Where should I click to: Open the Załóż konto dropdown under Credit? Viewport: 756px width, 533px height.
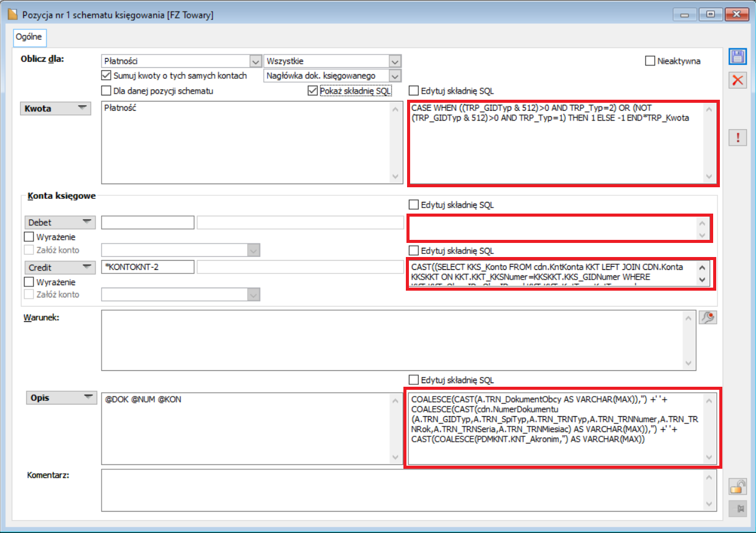[254, 296]
